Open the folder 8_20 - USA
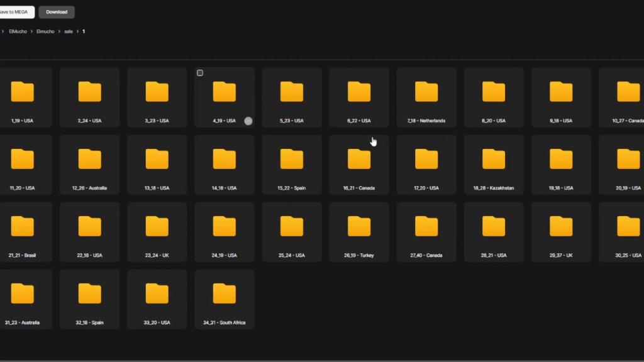The height and width of the screenshot is (362, 644). 494,97
